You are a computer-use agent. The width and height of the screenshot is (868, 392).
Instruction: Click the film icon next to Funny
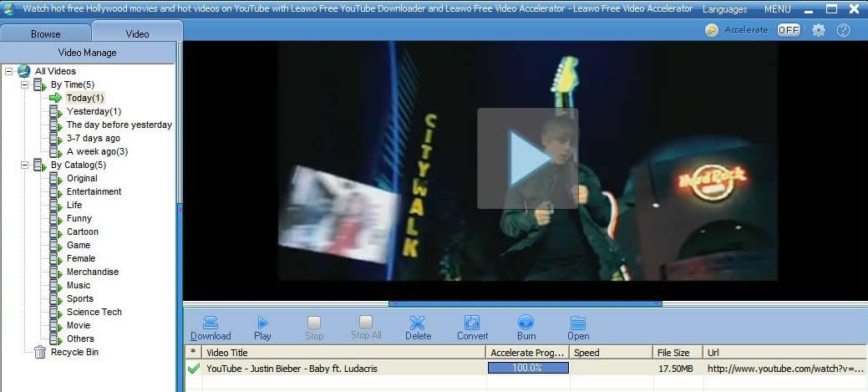(x=56, y=219)
